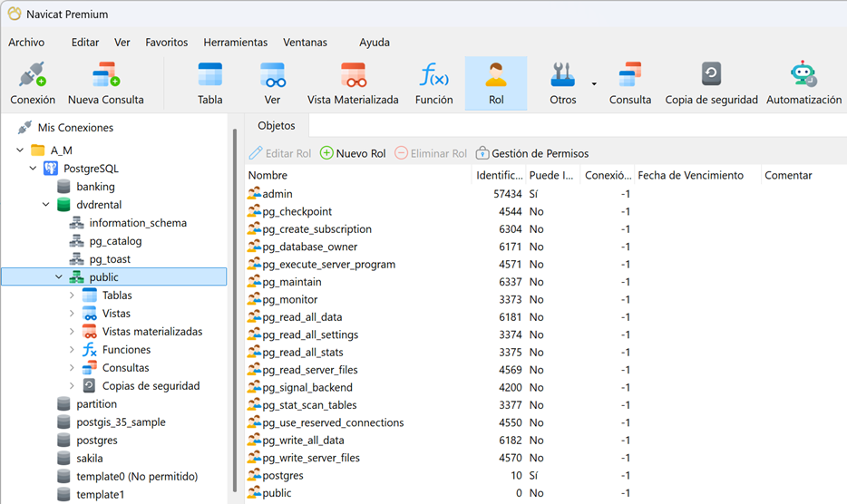
Task: Open the Ventanas menu
Action: click(306, 42)
